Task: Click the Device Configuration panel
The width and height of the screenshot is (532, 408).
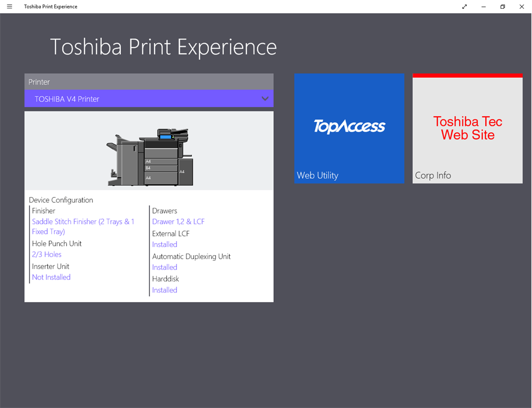Action: (x=149, y=244)
